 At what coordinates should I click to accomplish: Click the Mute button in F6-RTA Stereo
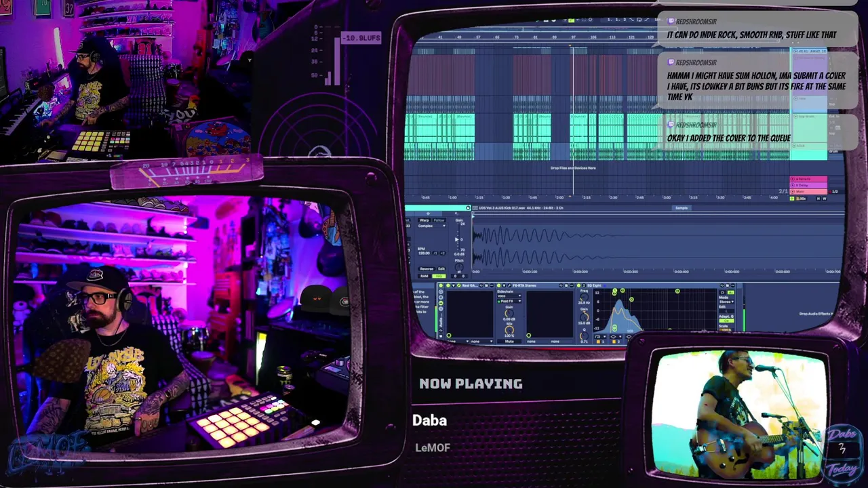click(x=509, y=342)
